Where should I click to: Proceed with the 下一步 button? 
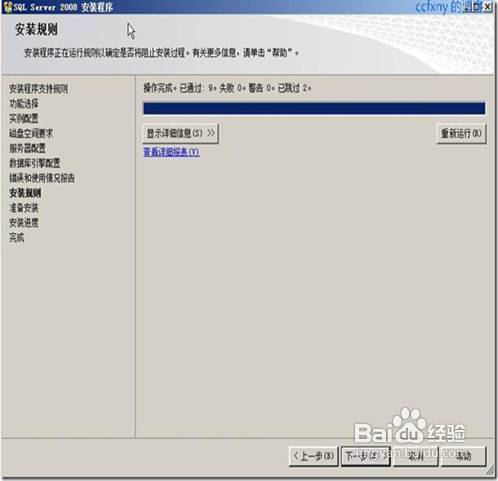pos(365,456)
